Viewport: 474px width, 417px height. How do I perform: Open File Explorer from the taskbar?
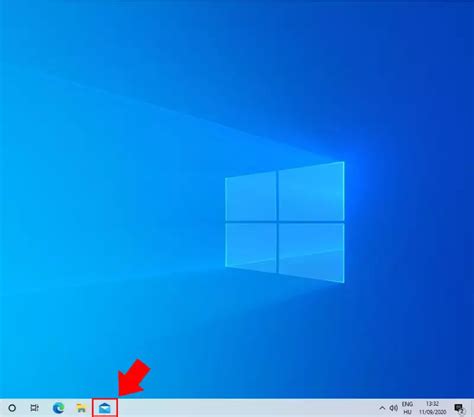coord(81,408)
